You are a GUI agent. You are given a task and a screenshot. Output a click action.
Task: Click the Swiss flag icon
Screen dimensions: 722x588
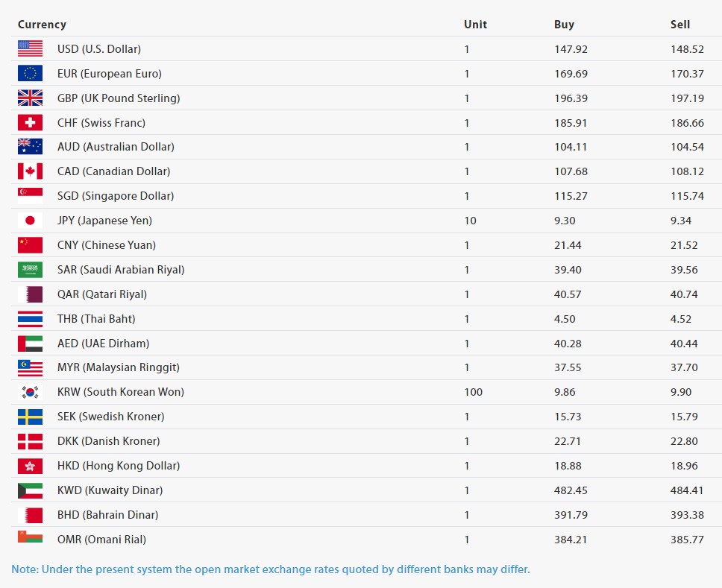[30, 123]
